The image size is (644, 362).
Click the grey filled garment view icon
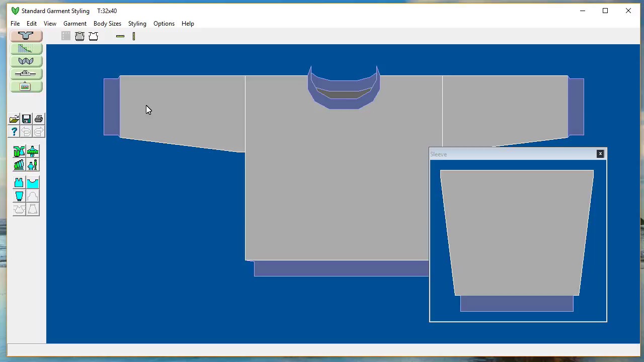(79, 36)
